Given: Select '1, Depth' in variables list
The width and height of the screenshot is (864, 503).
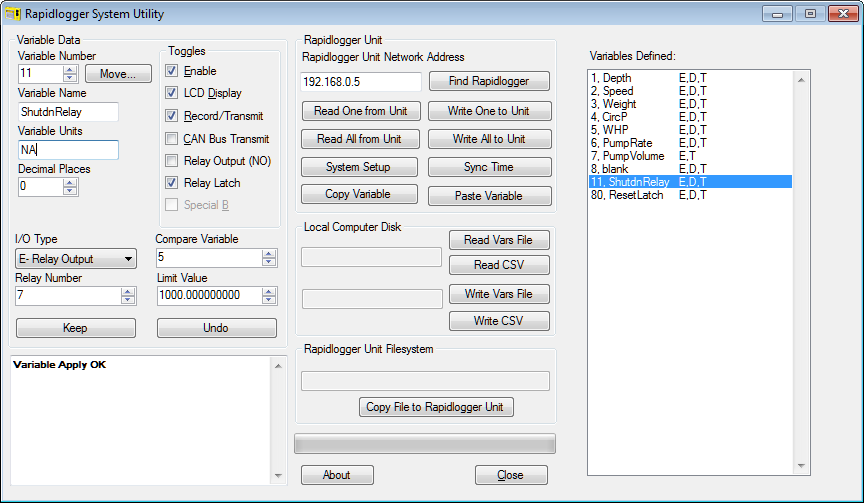Looking at the screenshot, I should coord(690,78).
